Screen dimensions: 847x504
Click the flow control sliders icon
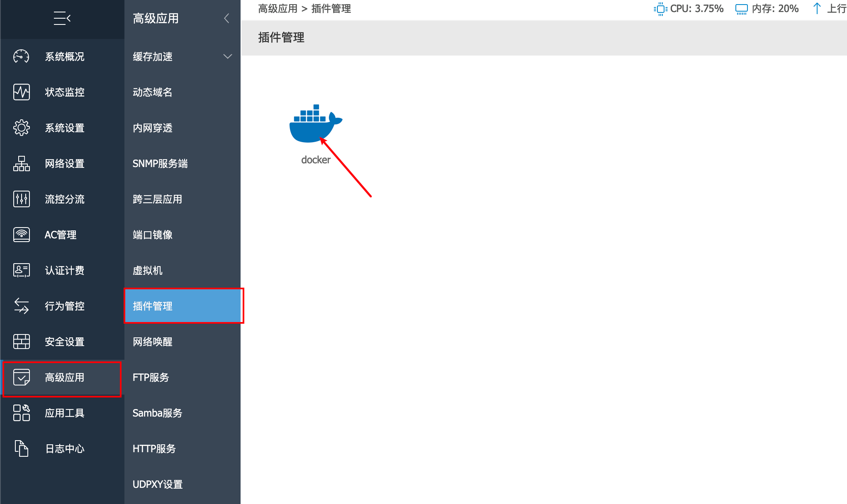[x=21, y=199]
